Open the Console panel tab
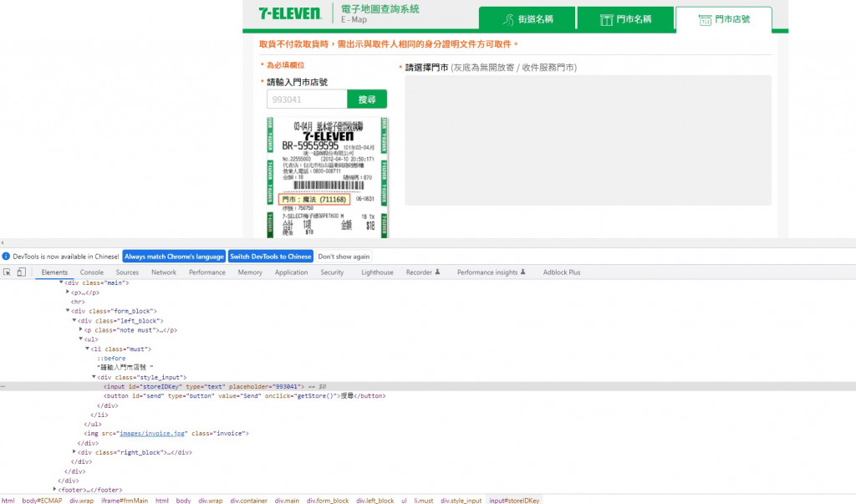856x504 pixels. click(92, 272)
